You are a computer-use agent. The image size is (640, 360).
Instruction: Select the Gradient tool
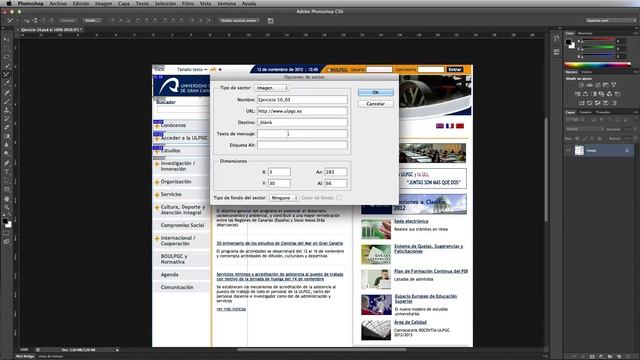coord(7,136)
